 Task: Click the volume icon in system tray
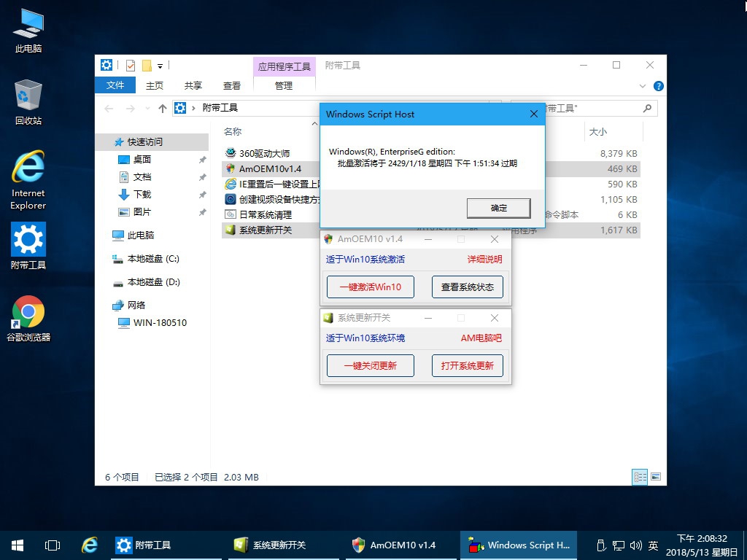(x=635, y=545)
